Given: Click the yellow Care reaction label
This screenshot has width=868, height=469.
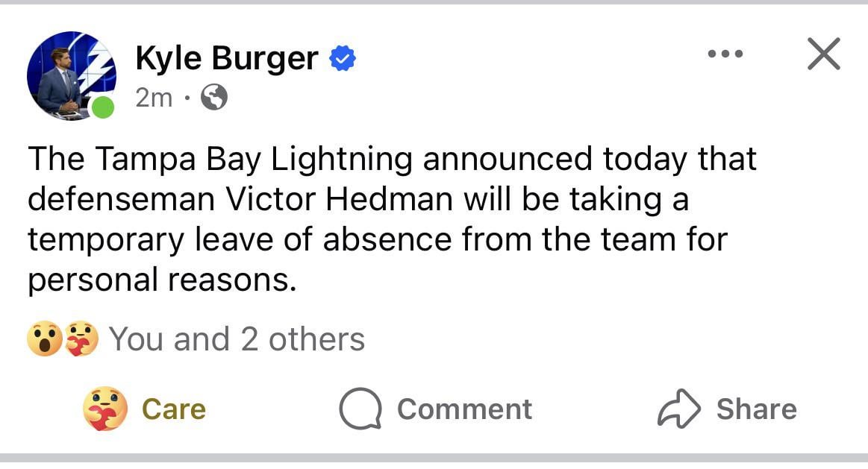Looking at the screenshot, I should (x=173, y=409).
